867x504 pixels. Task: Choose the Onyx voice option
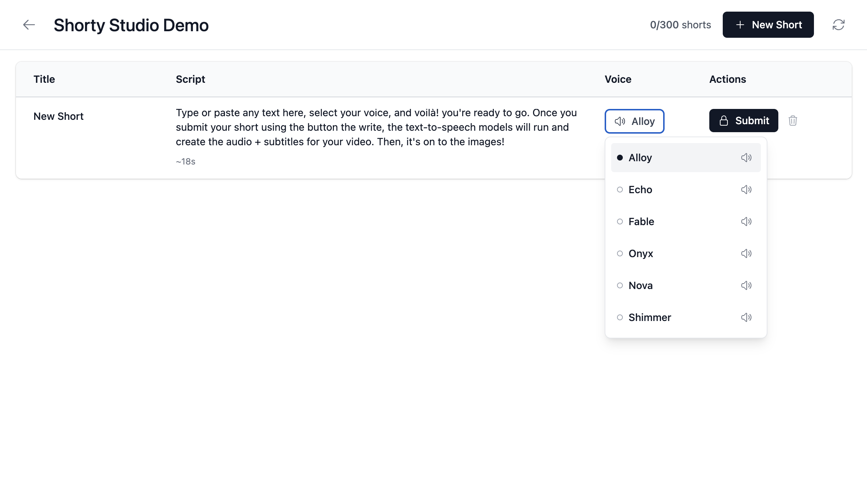click(x=641, y=253)
